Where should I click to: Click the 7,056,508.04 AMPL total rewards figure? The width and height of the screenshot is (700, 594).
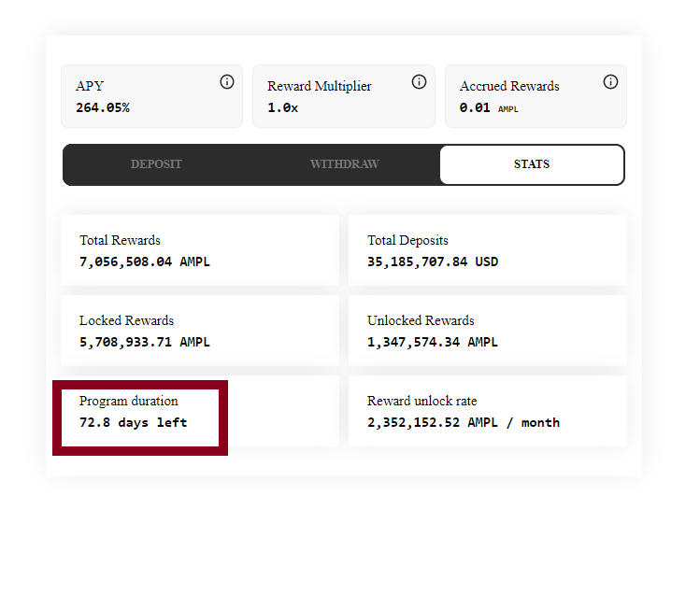tap(144, 262)
